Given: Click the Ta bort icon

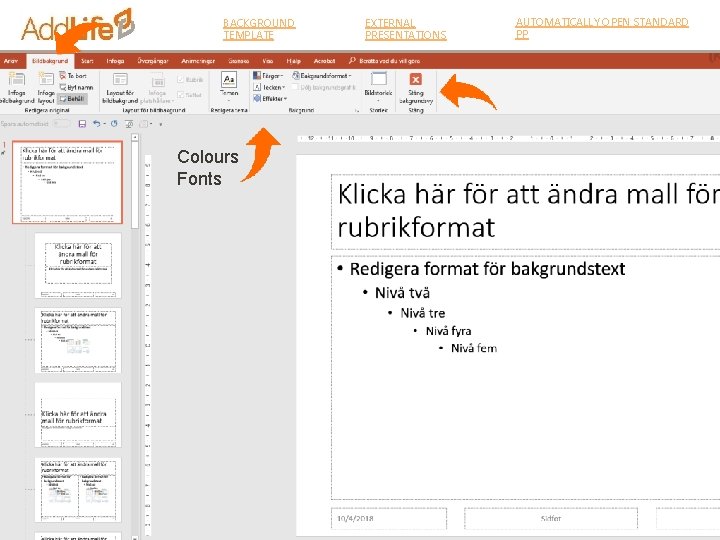Looking at the screenshot, I should coord(63,75).
